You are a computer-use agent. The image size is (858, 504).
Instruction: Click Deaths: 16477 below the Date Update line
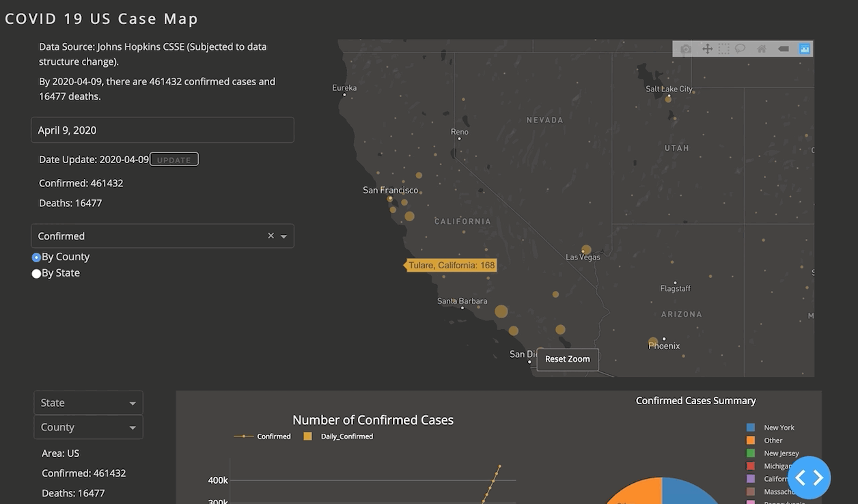pyautogui.click(x=70, y=203)
